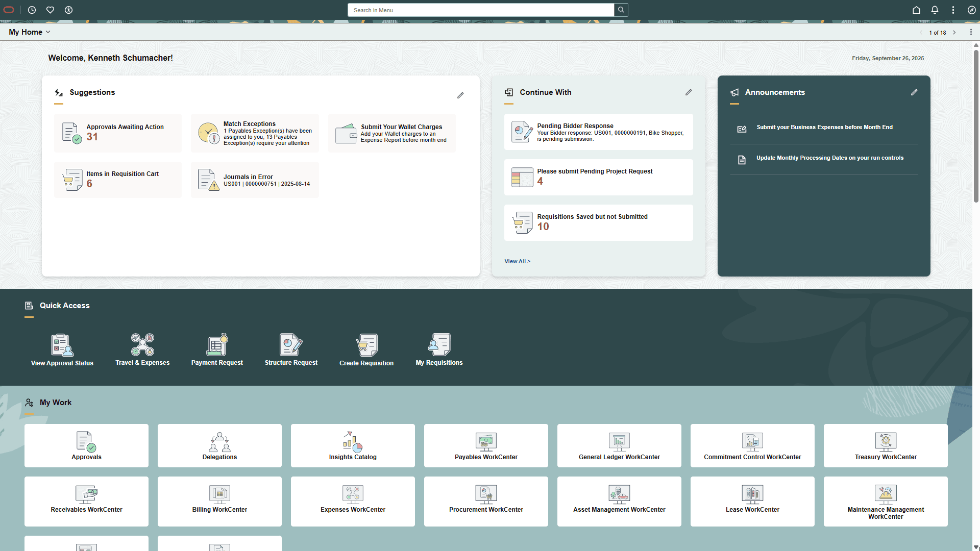Click inside the Search in Menu field
This screenshot has width=980, height=551.
point(480,10)
